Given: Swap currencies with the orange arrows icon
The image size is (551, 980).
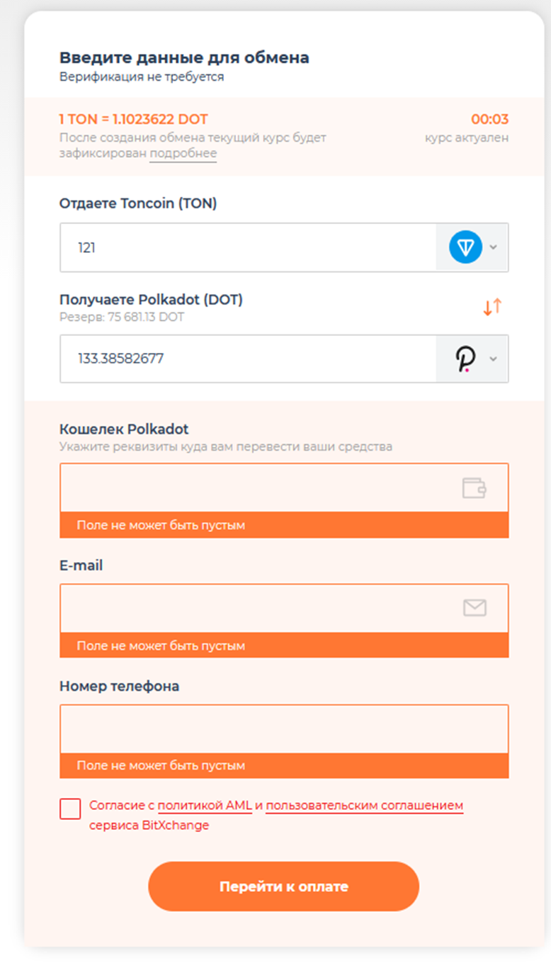Looking at the screenshot, I should tap(492, 307).
